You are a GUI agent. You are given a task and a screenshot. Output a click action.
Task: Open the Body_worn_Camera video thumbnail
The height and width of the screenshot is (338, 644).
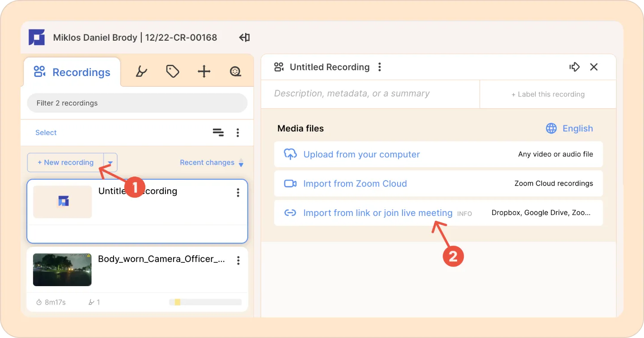coord(62,270)
